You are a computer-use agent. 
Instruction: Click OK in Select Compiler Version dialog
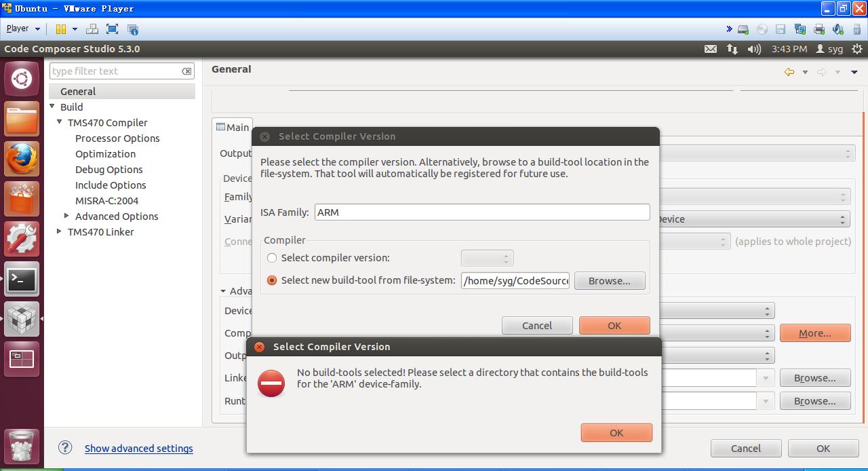(x=614, y=326)
